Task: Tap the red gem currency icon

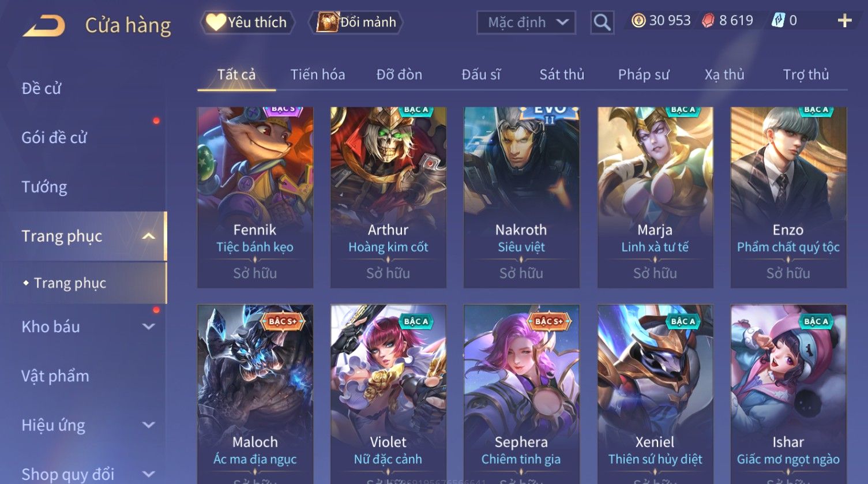Action: pos(708,21)
